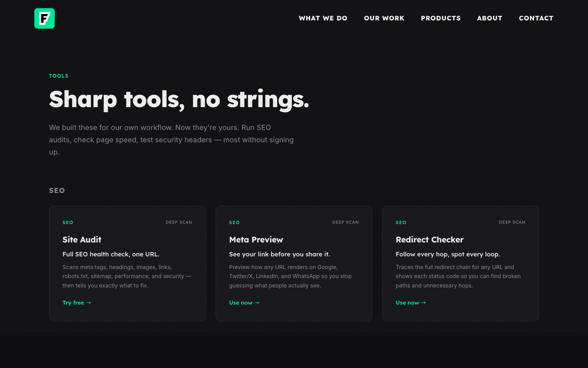Click the DEEP SCAN badge on Redirect Checker

pos(512,222)
